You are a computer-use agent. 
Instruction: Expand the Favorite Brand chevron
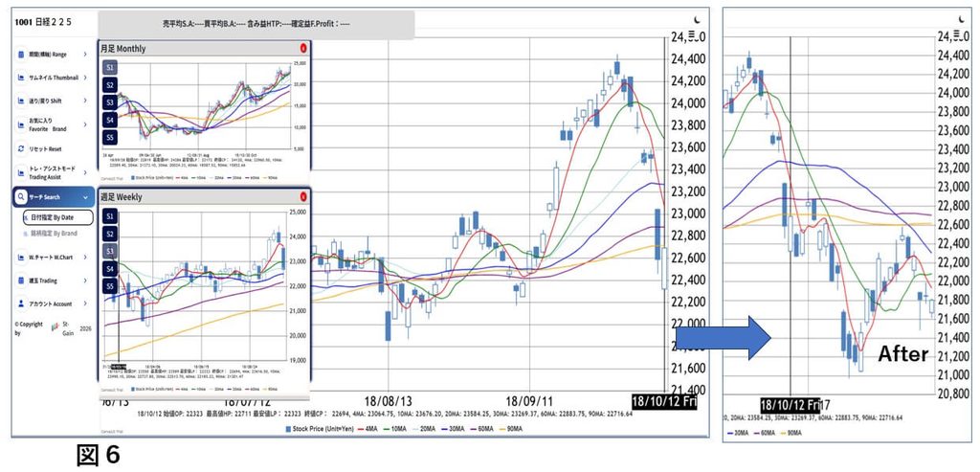pyautogui.click(x=85, y=124)
